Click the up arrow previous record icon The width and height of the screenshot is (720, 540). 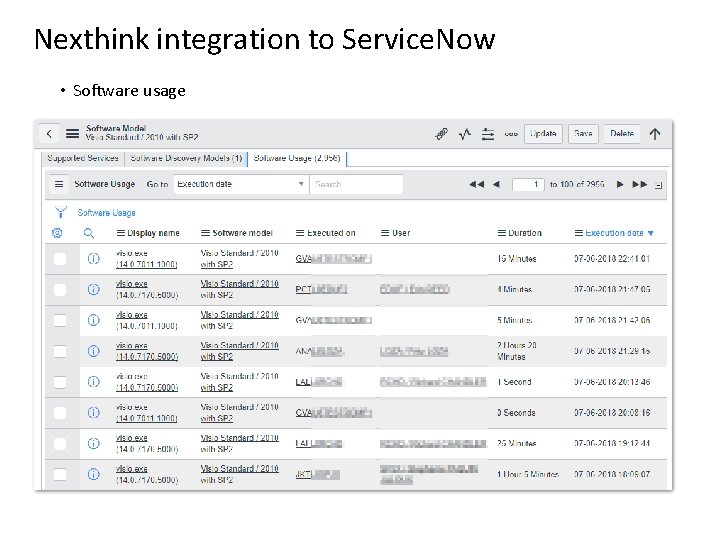pos(655,134)
